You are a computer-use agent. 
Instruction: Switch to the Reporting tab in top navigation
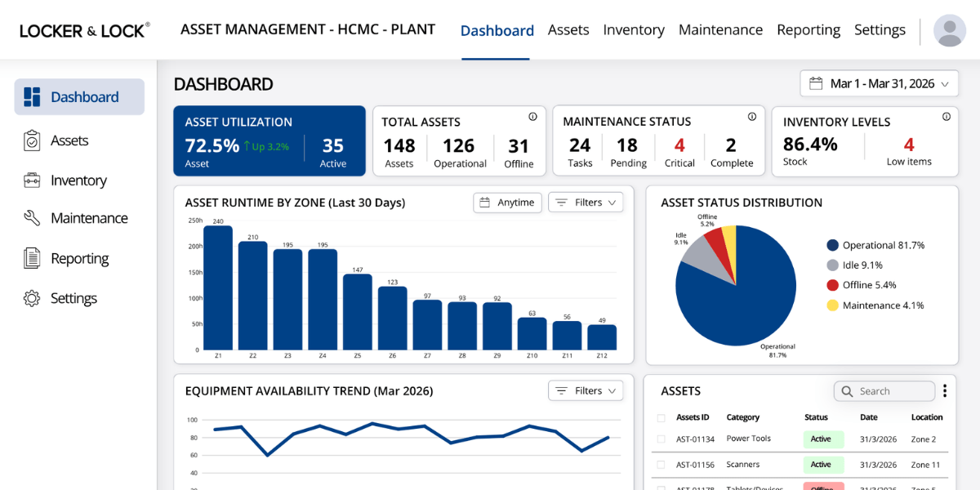[x=808, y=29]
